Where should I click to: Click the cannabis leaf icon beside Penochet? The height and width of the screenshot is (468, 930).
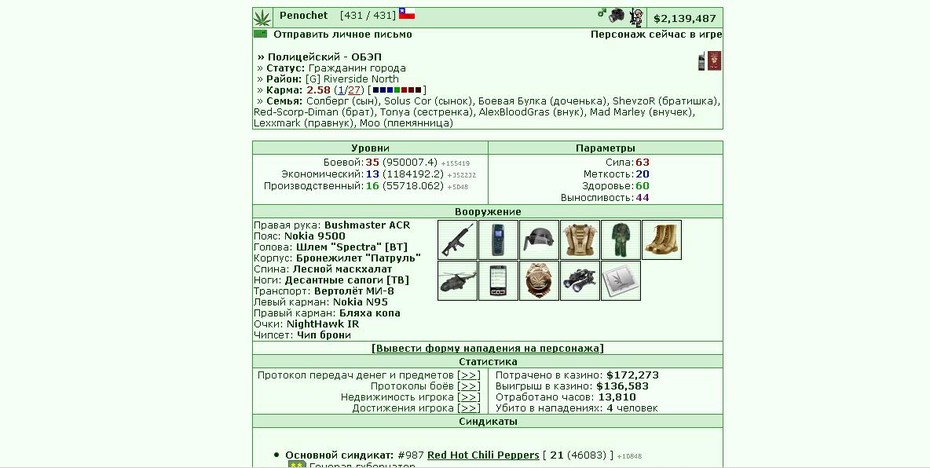click(262, 18)
